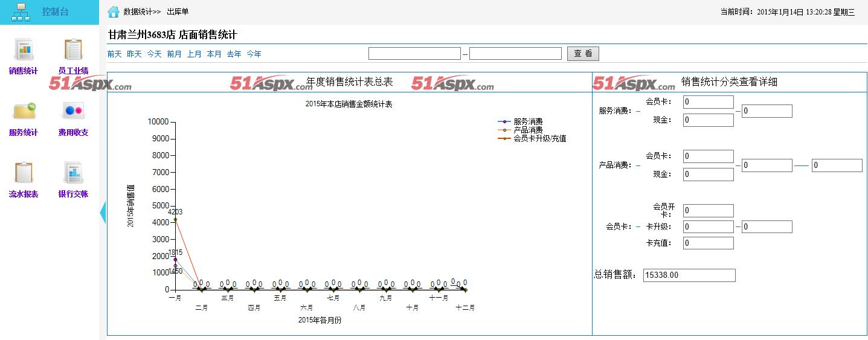The height and width of the screenshot is (340, 868).
Task: Click the 会员卡 subtotal field
Action: pyautogui.click(x=767, y=227)
